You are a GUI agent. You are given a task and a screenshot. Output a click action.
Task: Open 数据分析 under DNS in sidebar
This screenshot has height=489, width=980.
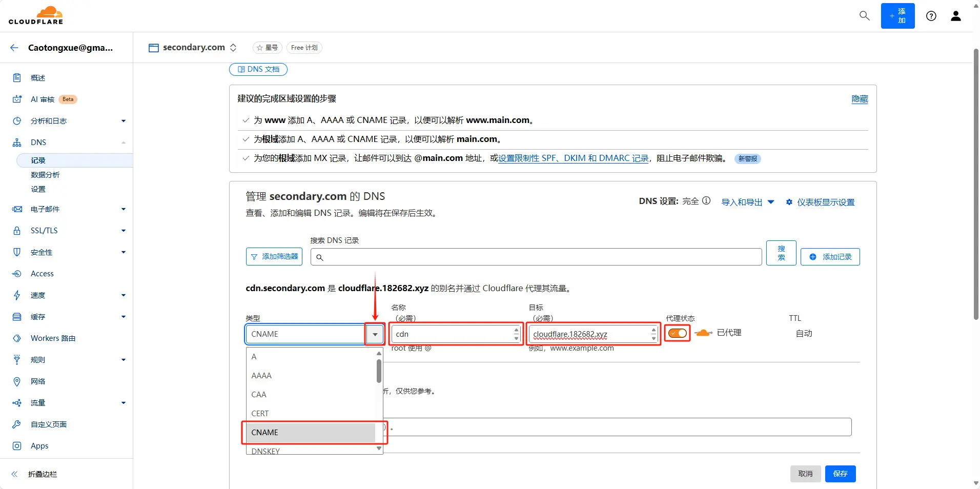point(45,175)
